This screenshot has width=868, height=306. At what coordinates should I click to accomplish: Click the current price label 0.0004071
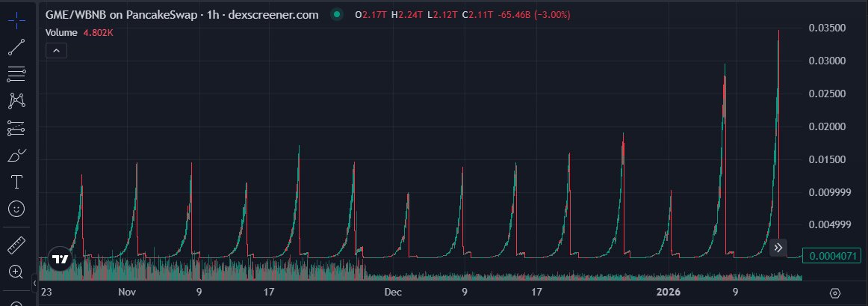[832, 256]
